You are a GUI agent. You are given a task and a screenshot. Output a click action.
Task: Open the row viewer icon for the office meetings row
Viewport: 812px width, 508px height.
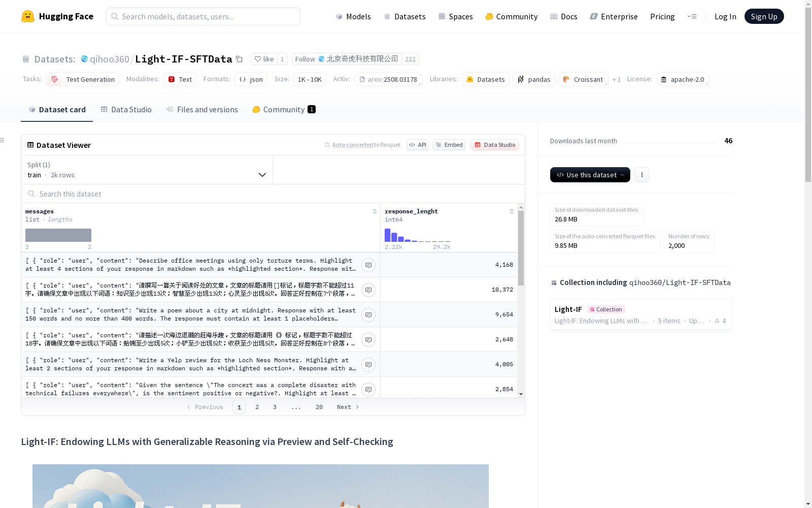(368, 265)
